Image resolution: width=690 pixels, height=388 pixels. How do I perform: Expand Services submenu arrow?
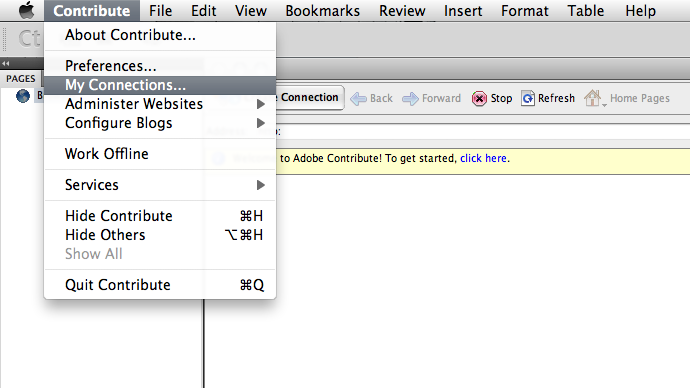click(x=261, y=185)
